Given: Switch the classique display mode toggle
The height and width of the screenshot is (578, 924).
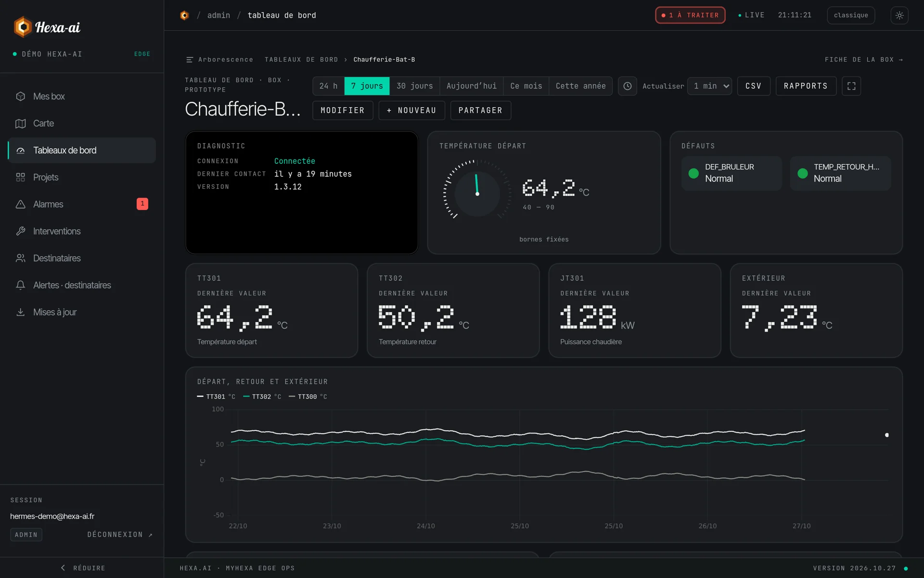Looking at the screenshot, I should (x=851, y=15).
